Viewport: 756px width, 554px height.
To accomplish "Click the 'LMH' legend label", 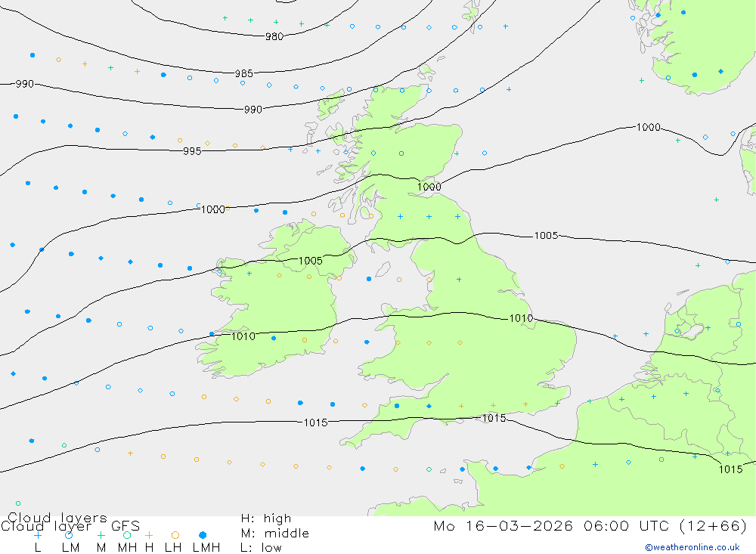I will (206, 548).
